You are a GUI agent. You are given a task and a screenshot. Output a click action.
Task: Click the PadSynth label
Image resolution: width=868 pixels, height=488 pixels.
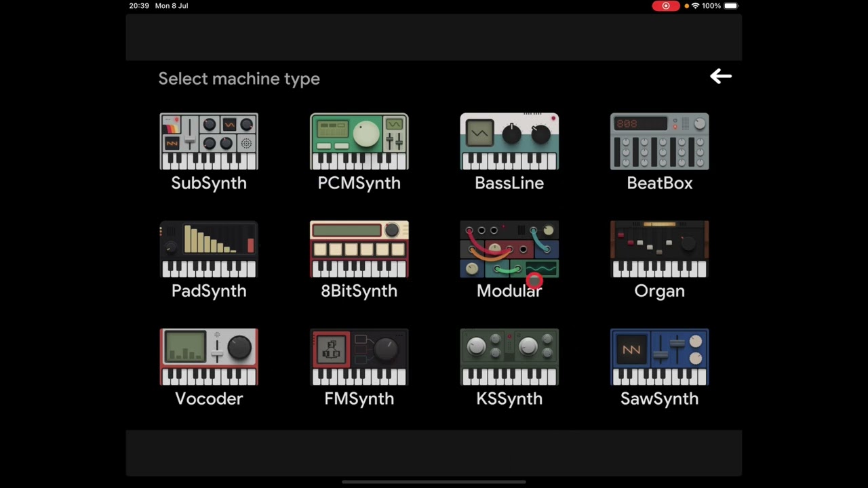click(x=209, y=291)
